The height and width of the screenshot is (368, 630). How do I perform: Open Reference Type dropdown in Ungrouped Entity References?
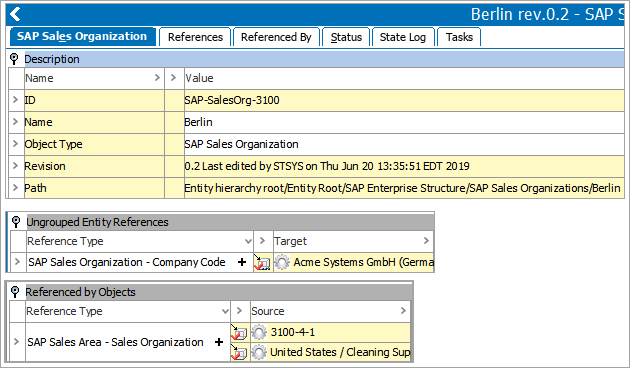pos(248,241)
